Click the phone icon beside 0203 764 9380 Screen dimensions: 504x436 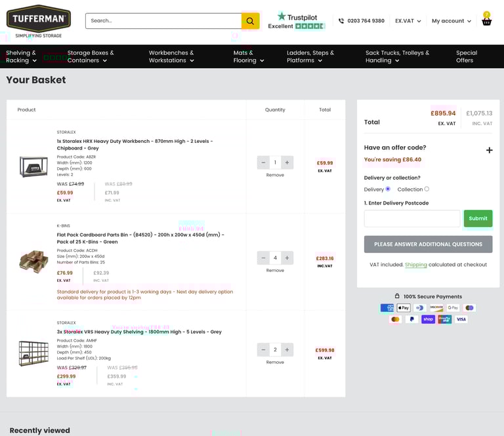[x=341, y=21]
